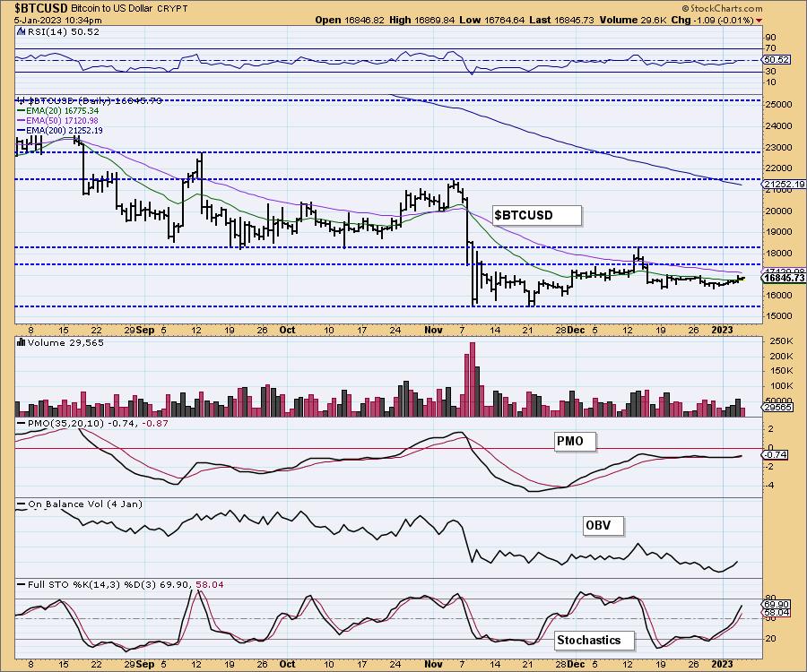Viewport: 807px width, 672px height.
Task: Click the EMA(50) 17120.98 legend text
Action: pyautogui.click(x=63, y=120)
